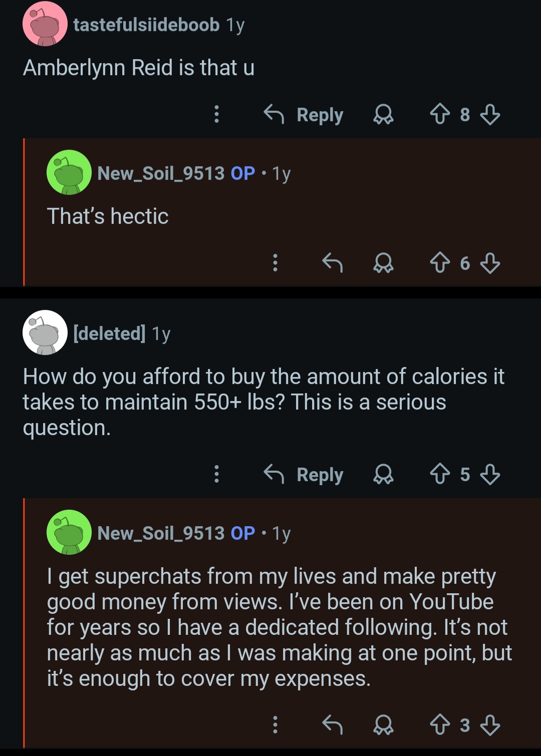
Task: Click reply arrow on "That's hectic" comment
Action: [332, 262]
